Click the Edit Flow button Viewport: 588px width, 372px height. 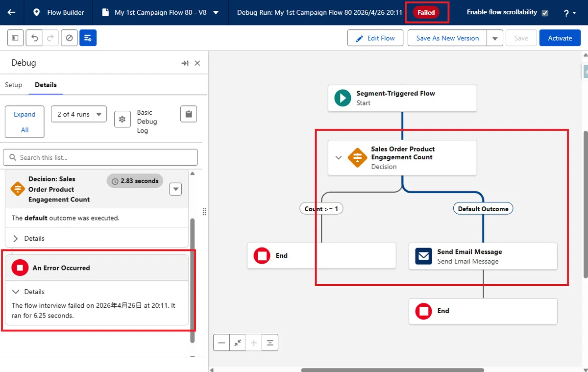[x=375, y=38]
